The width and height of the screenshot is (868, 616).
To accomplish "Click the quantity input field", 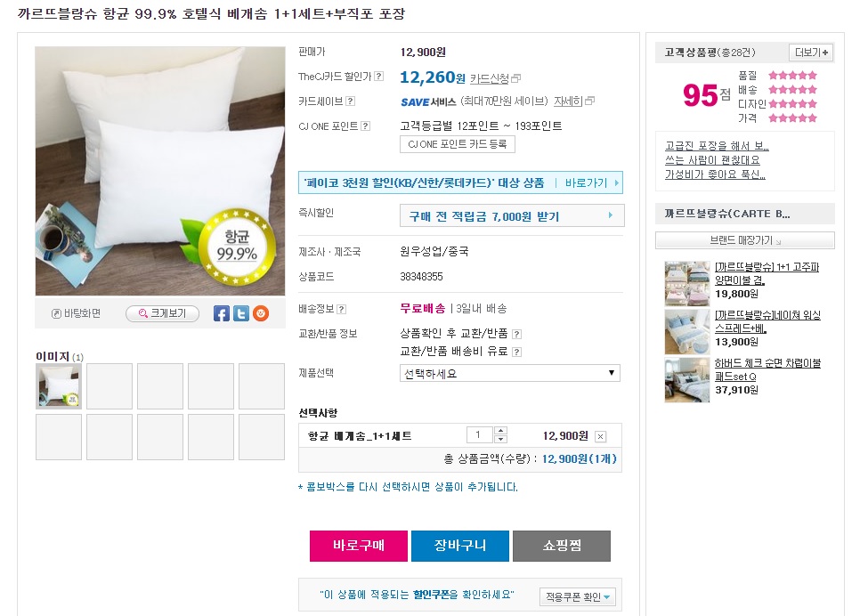I will (479, 435).
